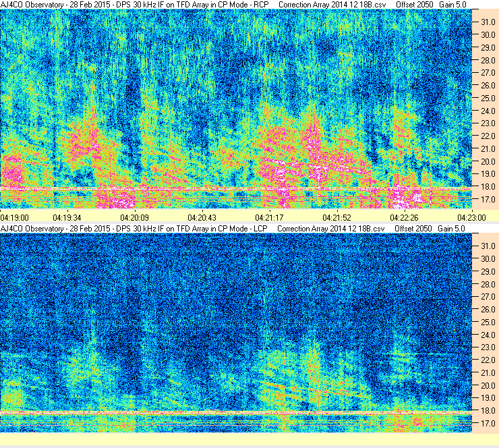Viewport: 499px width, 448px height.
Task: Click the 31.0 frequency tick in LCP plot
Action: click(488, 246)
